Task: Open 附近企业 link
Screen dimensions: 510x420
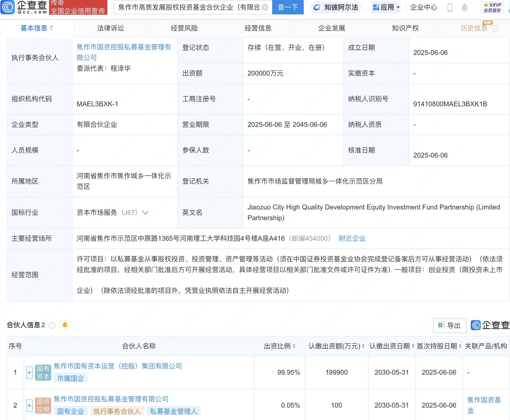Action: 352,238
